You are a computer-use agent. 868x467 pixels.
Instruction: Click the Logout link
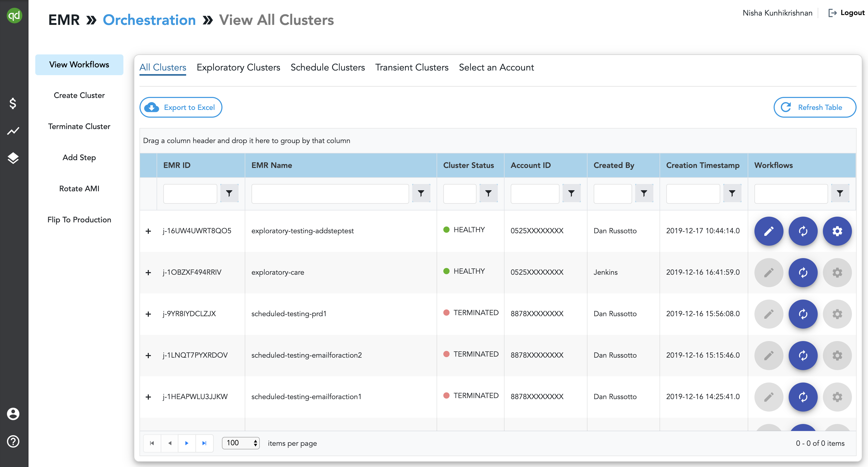click(x=847, y=13)
